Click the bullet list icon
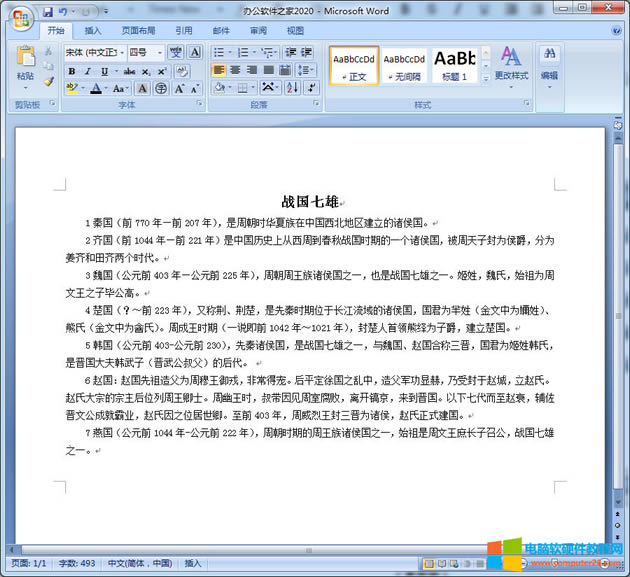 (x=219, y=52)
